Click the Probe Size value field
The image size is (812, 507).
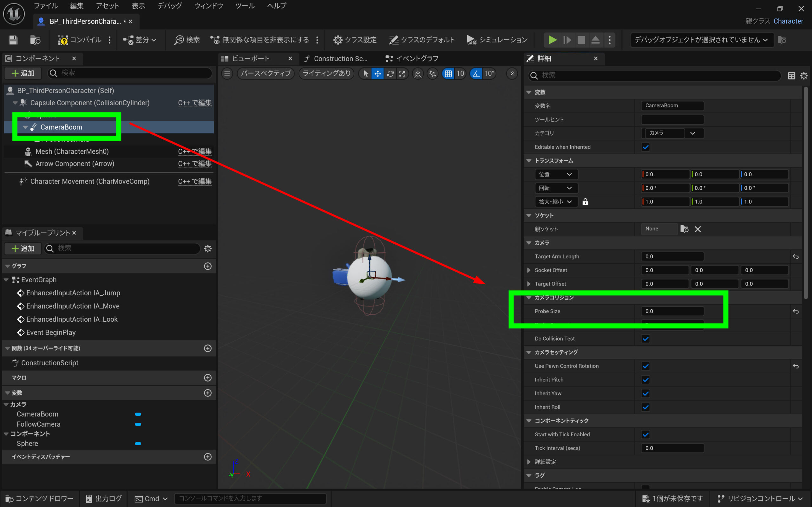click(x=672, y=311)
